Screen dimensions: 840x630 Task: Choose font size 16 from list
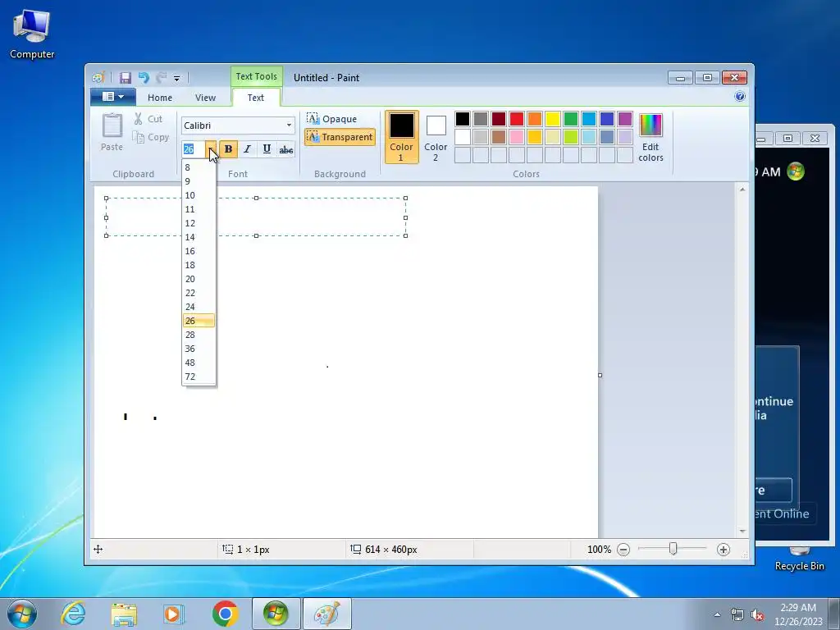[199, 251]
